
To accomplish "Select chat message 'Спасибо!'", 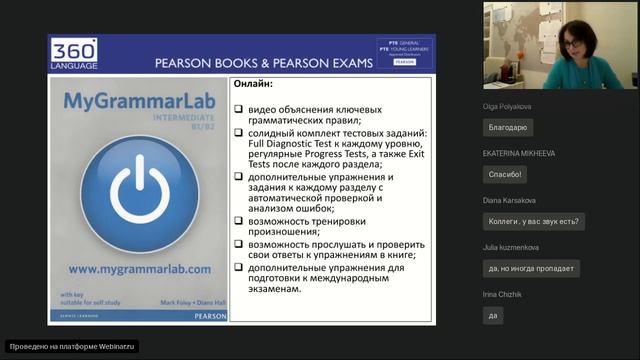I will pyautogui.click(x=505, y=175).
